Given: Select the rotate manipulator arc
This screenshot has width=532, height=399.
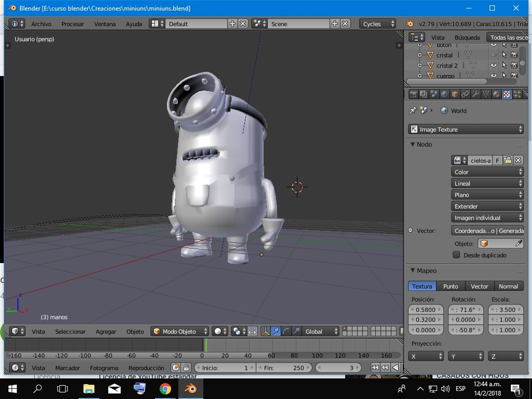Looking at the screenshot, I should click(x=286, y=331).
